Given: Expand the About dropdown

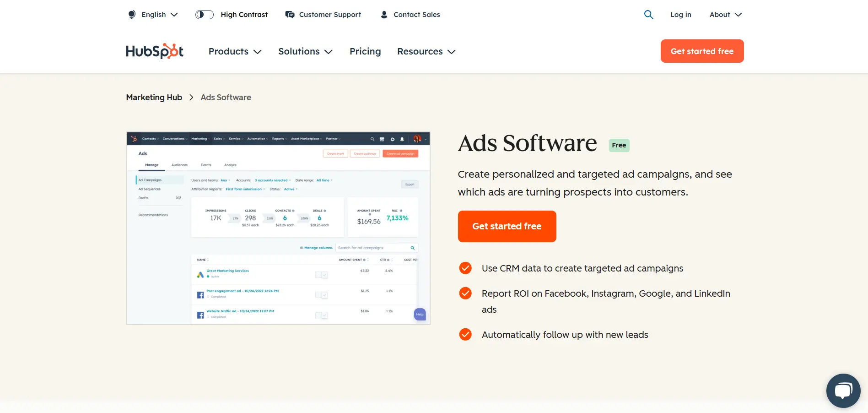Looking at the screenshot, I should tap(726, 15).
